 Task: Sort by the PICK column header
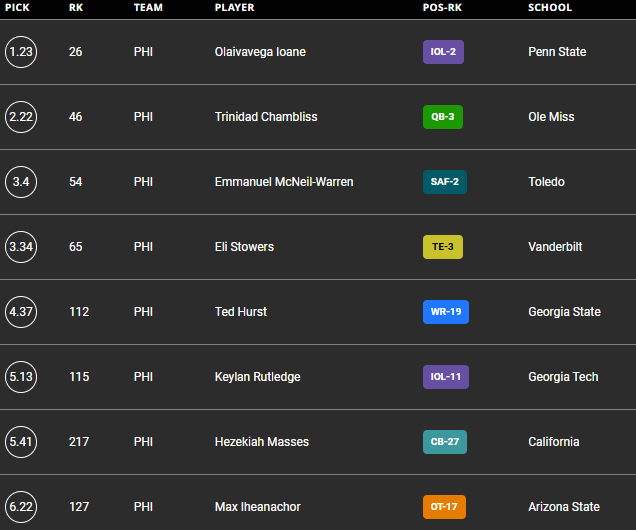tap(17, 8)
